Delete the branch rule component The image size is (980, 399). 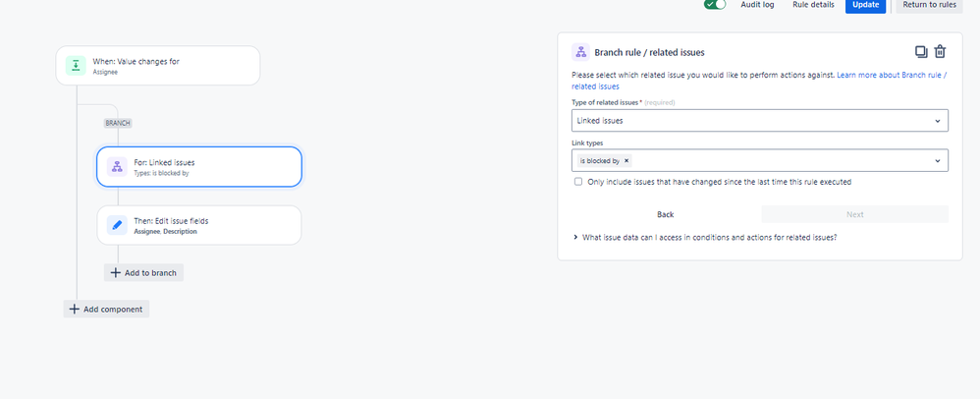pos(940,52)
